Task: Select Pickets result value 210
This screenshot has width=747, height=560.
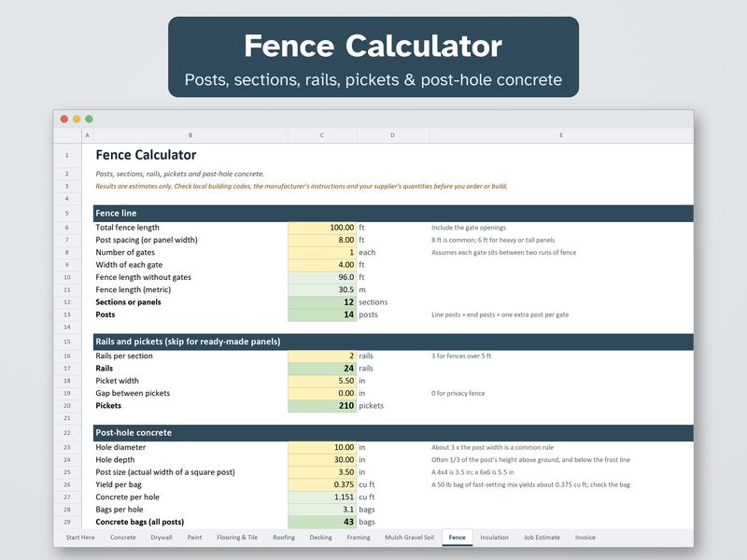Action: [x=322, y=406]
